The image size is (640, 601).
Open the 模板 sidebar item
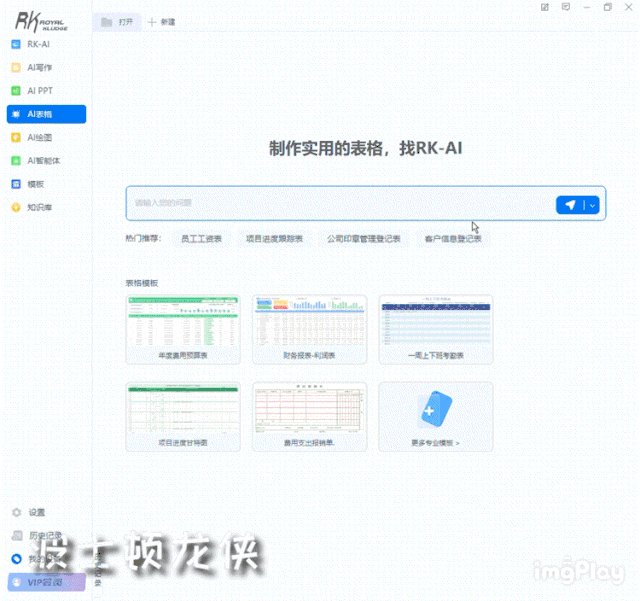(28, 184)
